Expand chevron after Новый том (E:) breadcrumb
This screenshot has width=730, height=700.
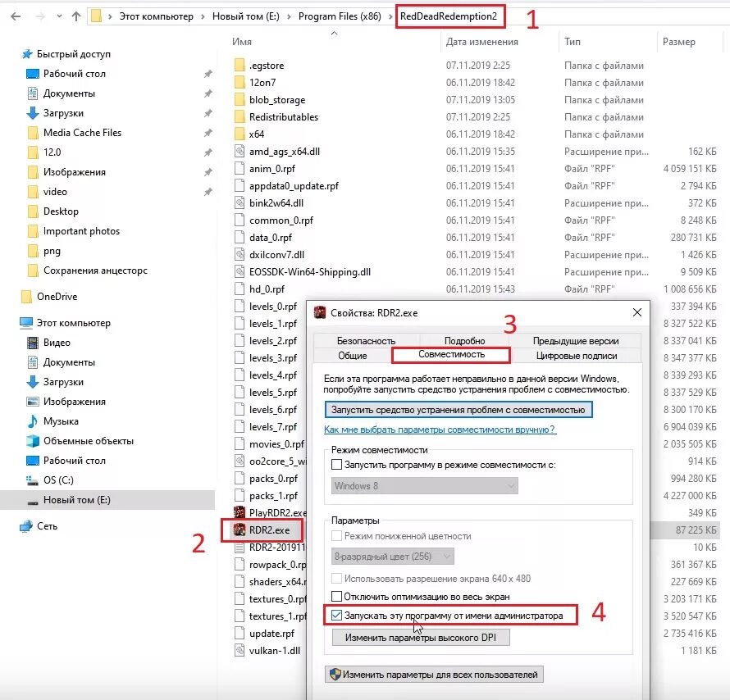click(289, 16)
